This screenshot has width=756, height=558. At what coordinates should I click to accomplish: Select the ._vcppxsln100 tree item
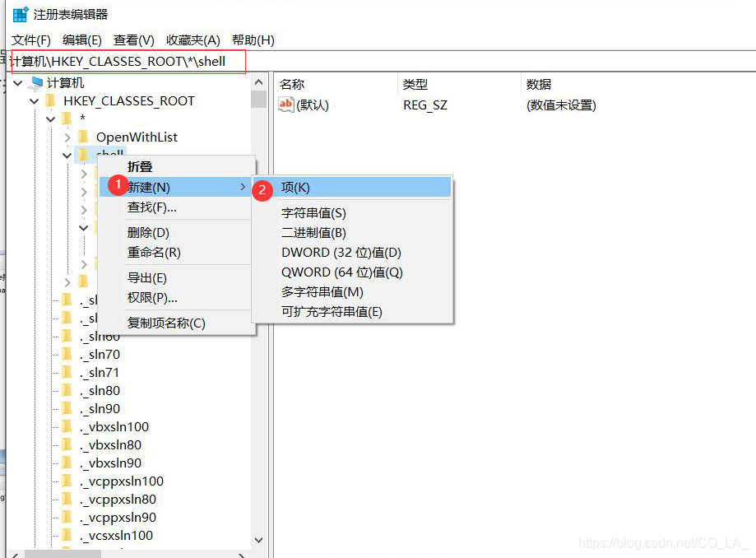coord(122,481)
